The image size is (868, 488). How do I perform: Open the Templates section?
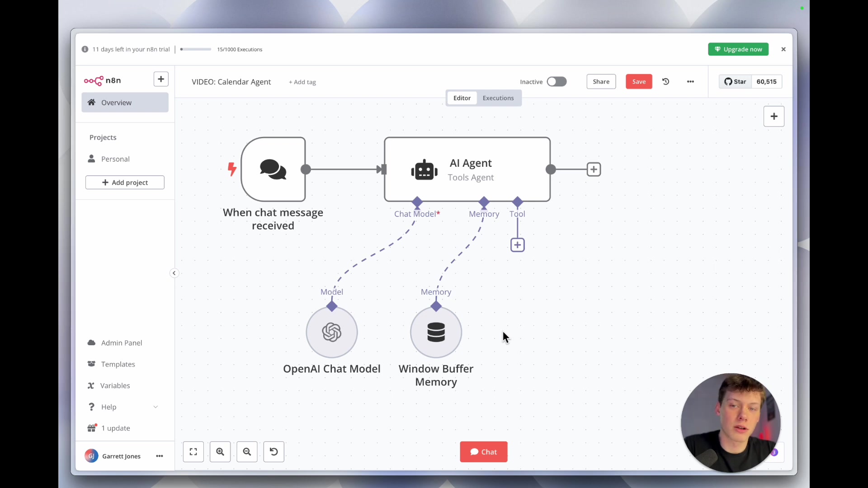tap(118, 364)
